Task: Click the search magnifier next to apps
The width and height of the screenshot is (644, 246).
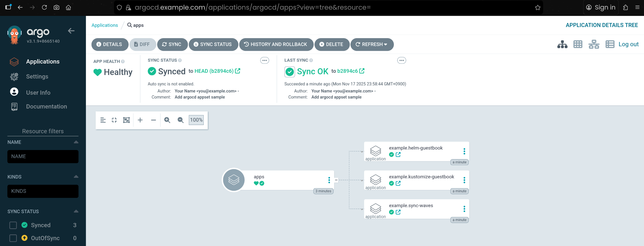Action: (x=129, y=25)
